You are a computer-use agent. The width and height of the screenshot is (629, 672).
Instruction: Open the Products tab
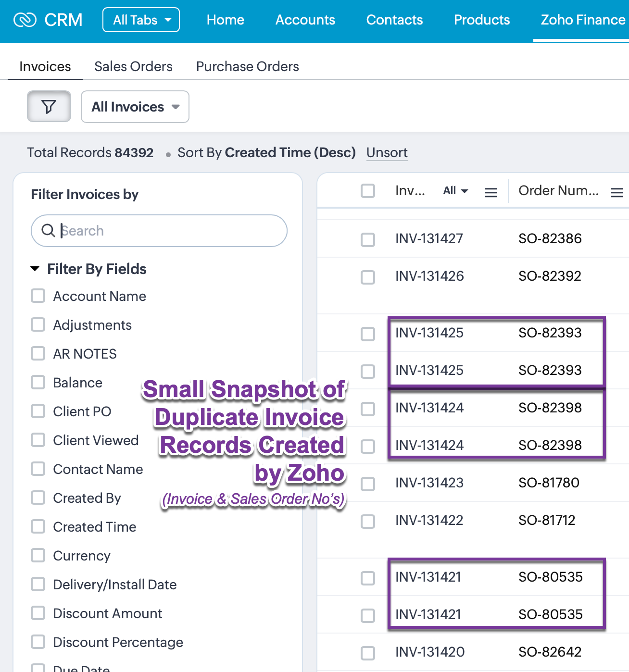click(x=482, y=20)
